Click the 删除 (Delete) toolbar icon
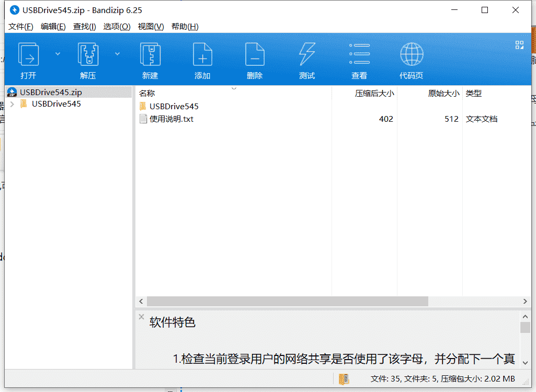This screenshot has height=392, width=536. click(255, 54)
